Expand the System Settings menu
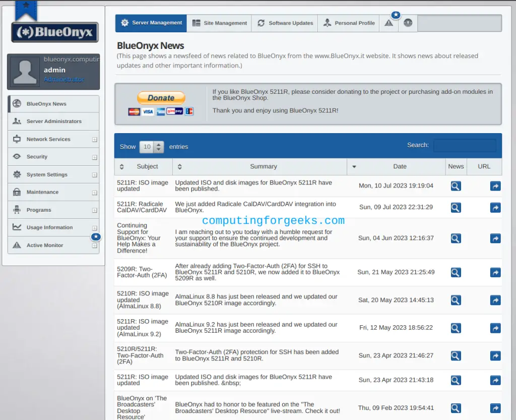This screenshot has height=420, width=516. (94, 175)
